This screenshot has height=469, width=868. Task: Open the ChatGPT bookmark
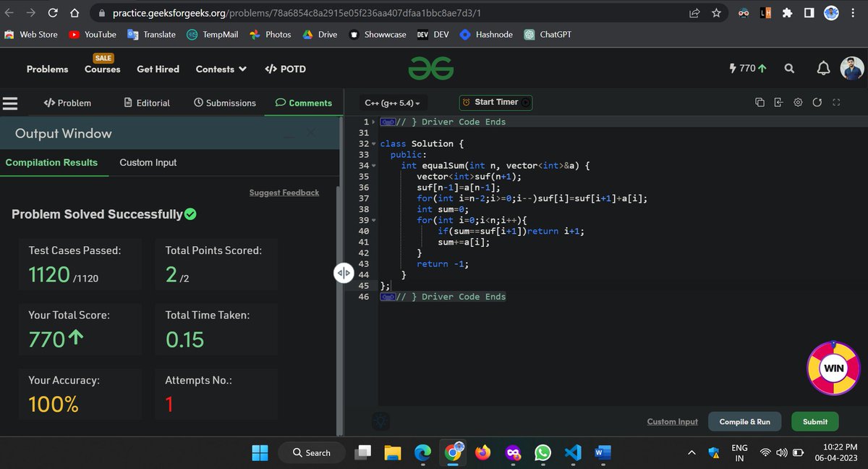[x=548, y=34]
